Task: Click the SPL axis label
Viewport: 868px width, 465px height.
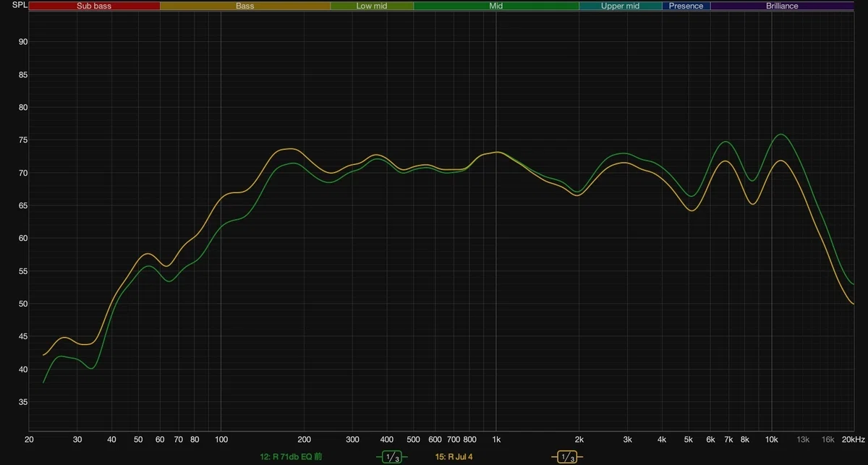Action: (20, 5)
